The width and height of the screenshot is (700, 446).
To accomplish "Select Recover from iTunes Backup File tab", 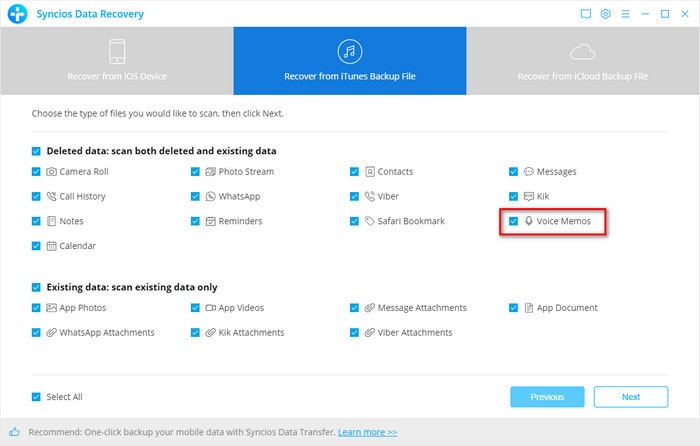I will [x=350, y=61].
